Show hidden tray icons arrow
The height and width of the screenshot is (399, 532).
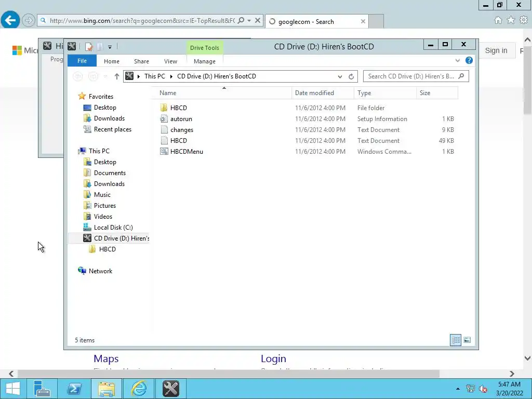click(458, 389)
